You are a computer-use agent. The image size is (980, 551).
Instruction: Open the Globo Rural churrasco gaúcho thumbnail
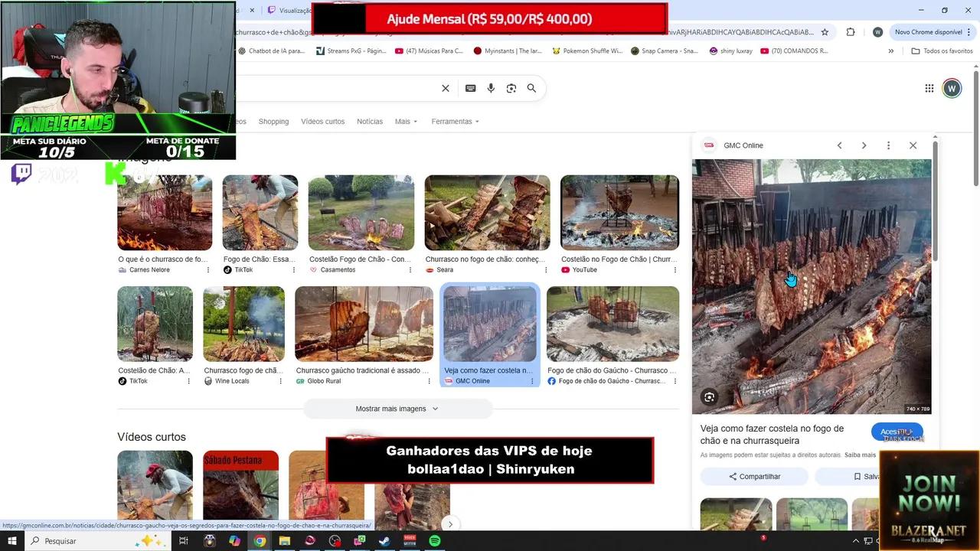(364, 324)
